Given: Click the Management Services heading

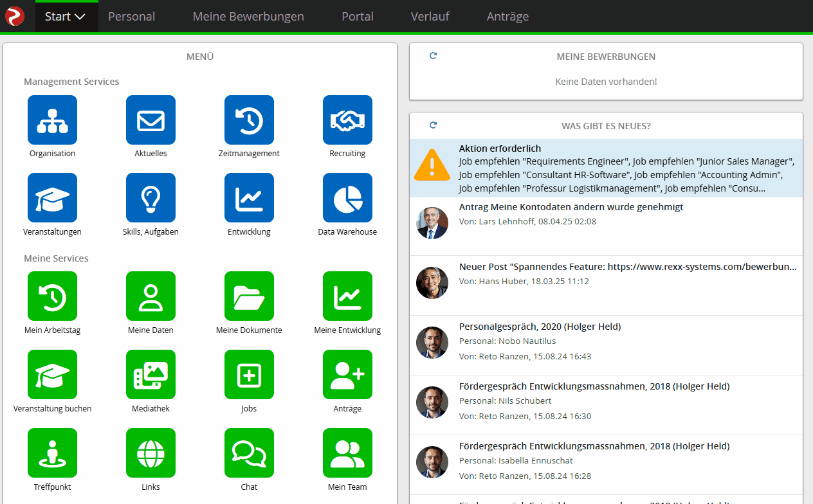Looking at the screenshot, I should pyautogui.click(x=71, y=82).
